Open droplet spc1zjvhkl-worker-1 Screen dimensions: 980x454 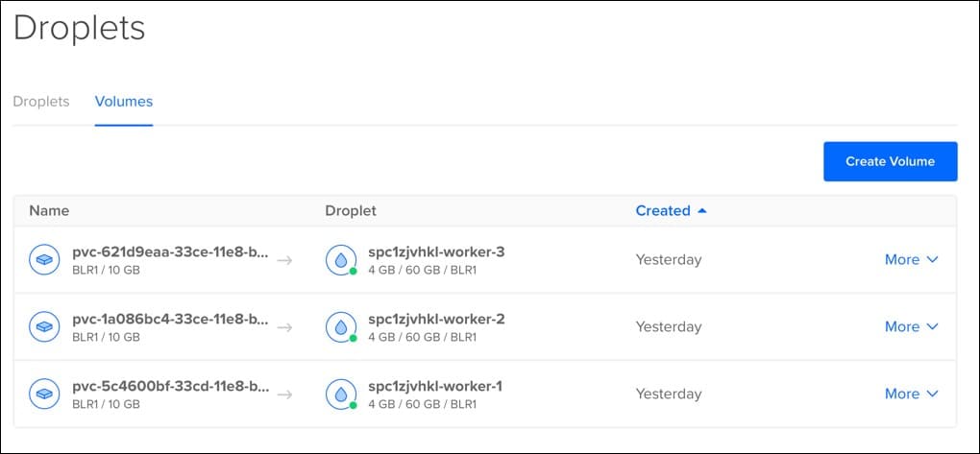point(435,387)
